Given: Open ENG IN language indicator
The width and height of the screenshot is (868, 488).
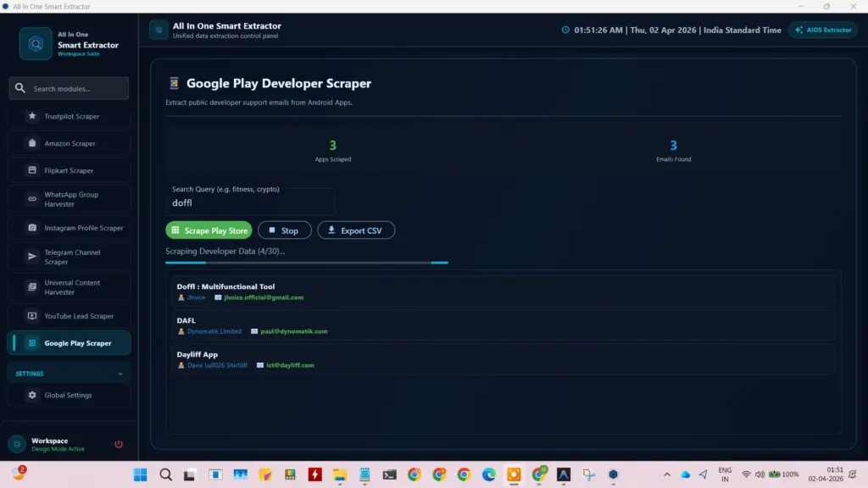Looking at the screenshot, I should pyautogui.click(x=725, y=474).
